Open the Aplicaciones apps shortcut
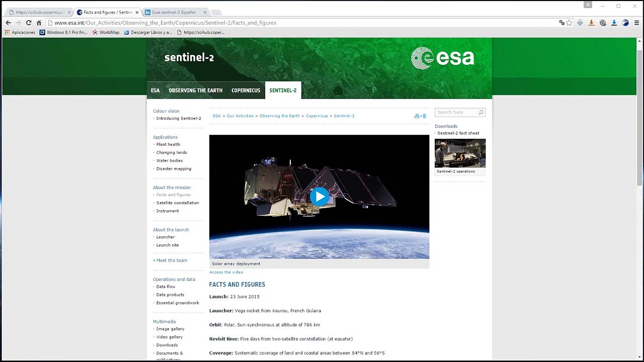The width and height of the screenshot is (644, 362). pyautogui.click(x=20, y=32)
